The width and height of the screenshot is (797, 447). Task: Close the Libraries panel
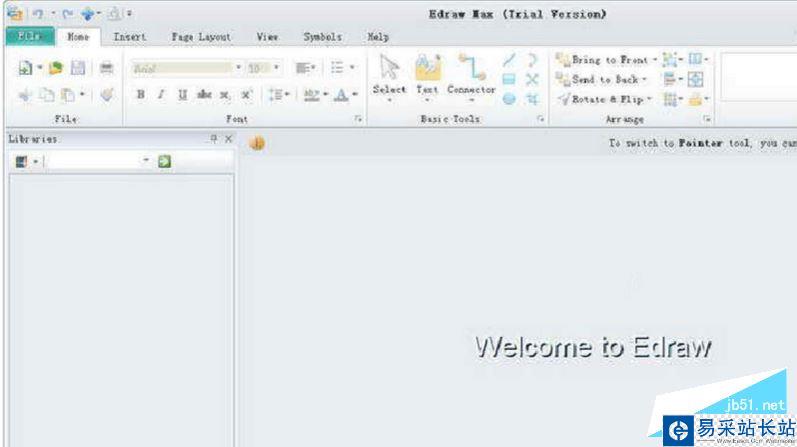point(229,138)
